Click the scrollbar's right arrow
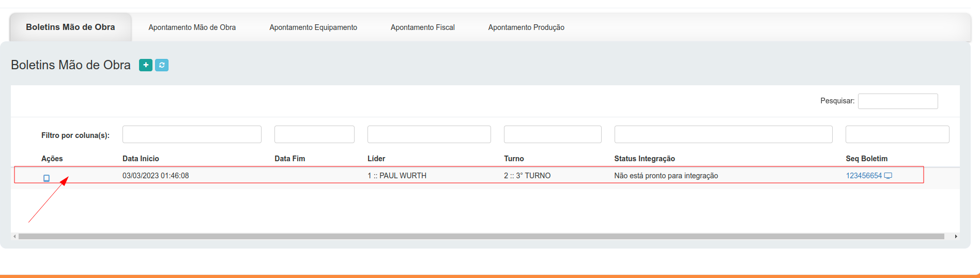This screenshot has width=980, height=278. pyautogui.click(x=956, y=236)
